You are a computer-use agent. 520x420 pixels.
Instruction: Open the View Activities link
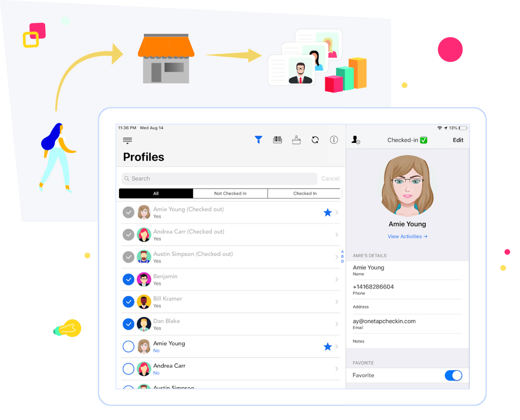(407, 237)
